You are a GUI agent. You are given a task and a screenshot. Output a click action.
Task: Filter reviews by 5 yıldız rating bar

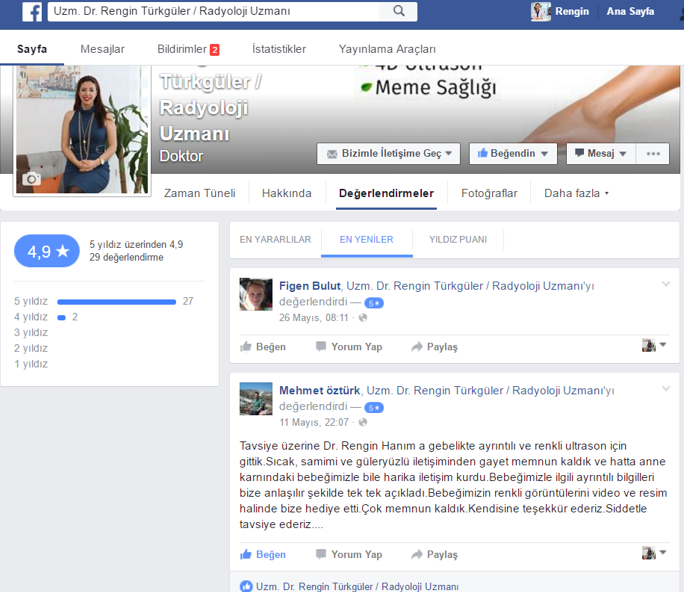117,301
